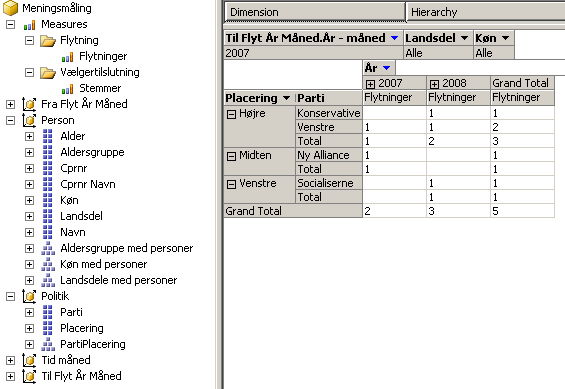Expand the Landsdel attribute node
The height and width of the screenshot is (389, 565).
30,216
